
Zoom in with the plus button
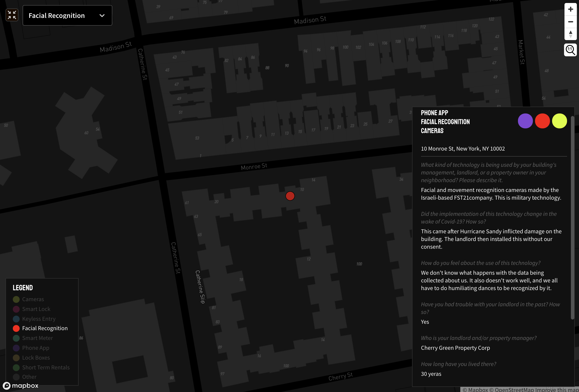click(x=570, y=9)
